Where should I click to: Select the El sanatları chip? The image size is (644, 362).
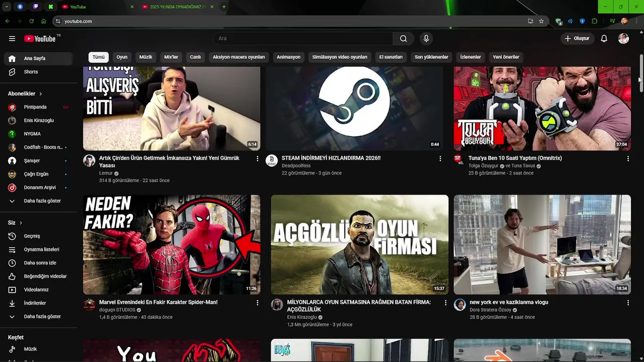click(x=391, y=57)
